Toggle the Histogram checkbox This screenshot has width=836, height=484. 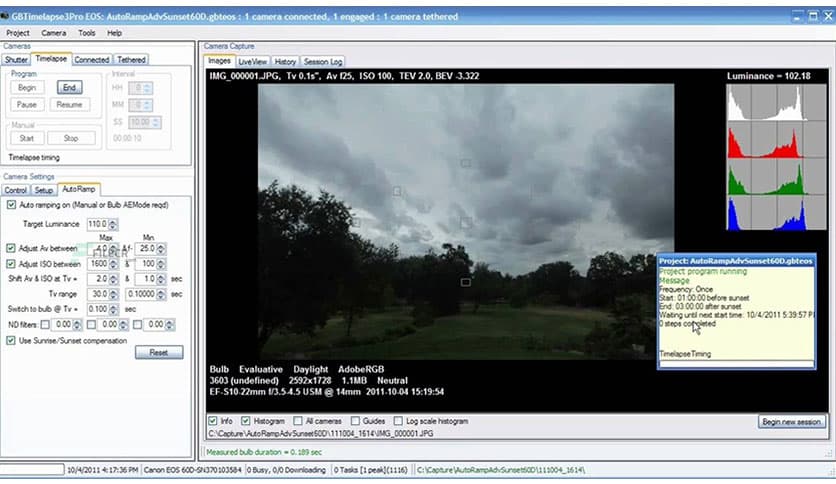coord(246,421)
